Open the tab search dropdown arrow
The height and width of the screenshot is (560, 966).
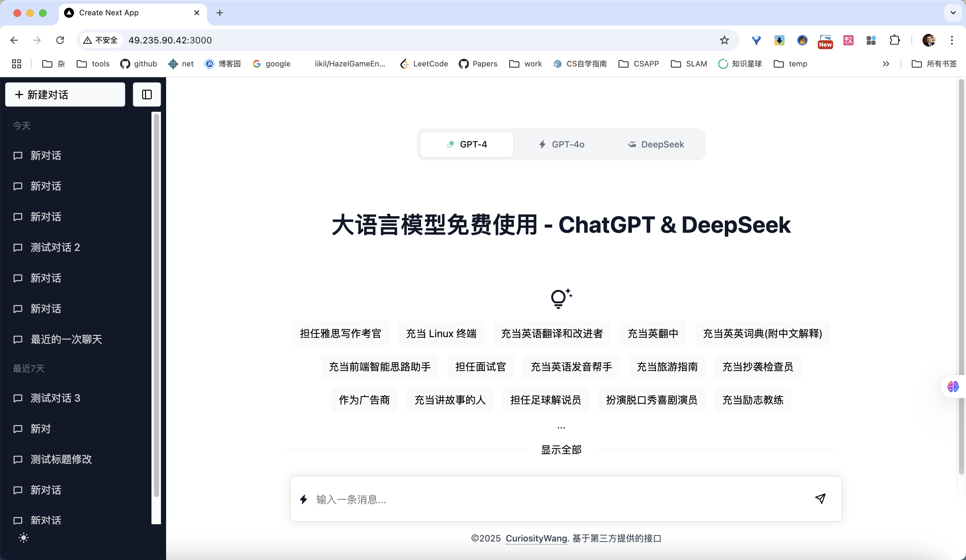953,13
